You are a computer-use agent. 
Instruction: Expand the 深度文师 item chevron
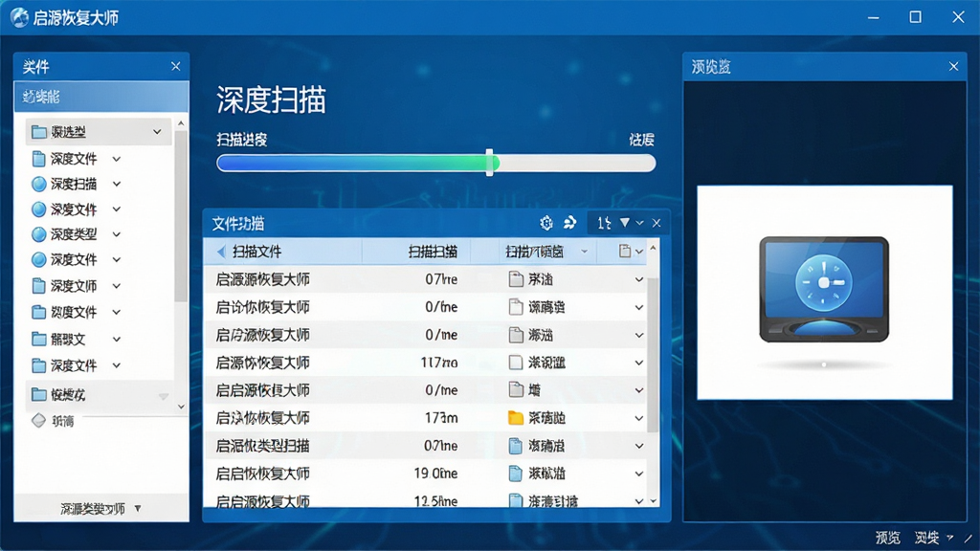click(116, 286)
